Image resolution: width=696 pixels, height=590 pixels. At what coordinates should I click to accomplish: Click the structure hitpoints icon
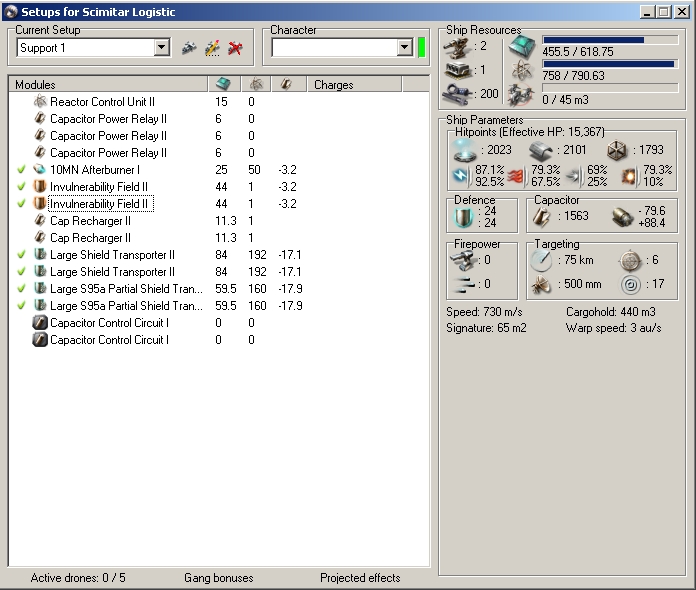coord(617,150)
